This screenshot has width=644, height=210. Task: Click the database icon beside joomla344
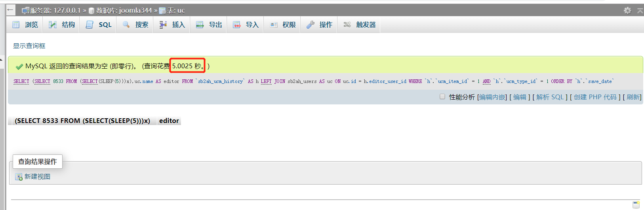(91, 11)
